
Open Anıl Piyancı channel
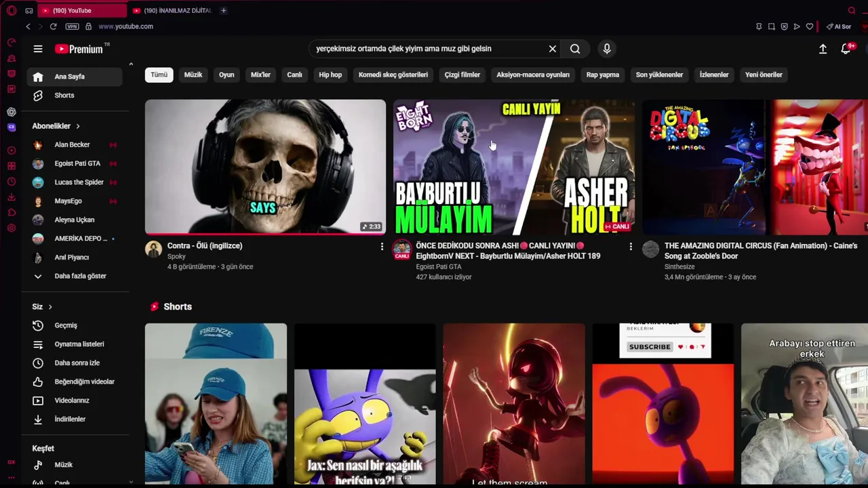coord(75,258)
